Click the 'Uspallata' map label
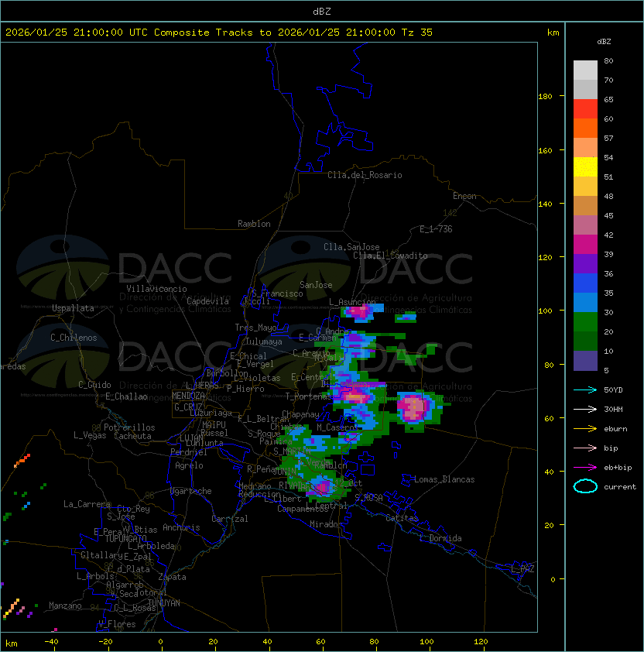 point(73,308)
